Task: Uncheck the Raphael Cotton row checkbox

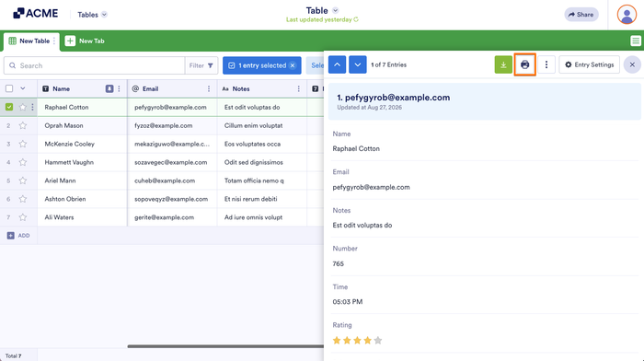Action: click(x=9, y=107)
